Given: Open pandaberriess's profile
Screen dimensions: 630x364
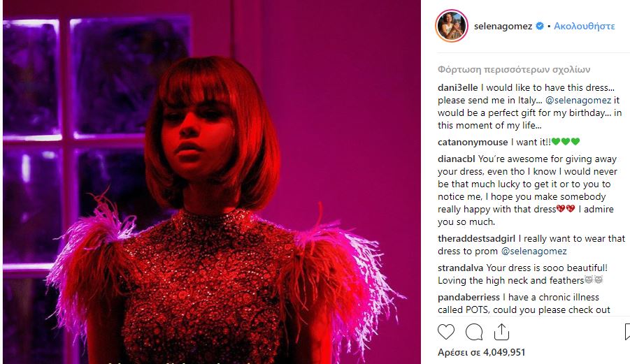Looking at the screenshot, I should pyautogui.click(x=468, y=298).
